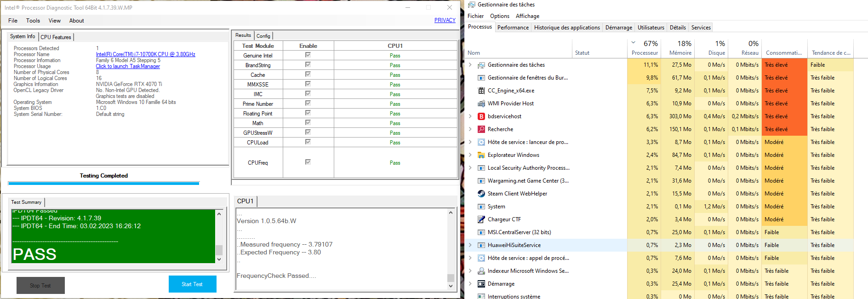Toggle the CPUFreq enable checkbox
This screenshot has width=868, height=299.
(308, 162)
